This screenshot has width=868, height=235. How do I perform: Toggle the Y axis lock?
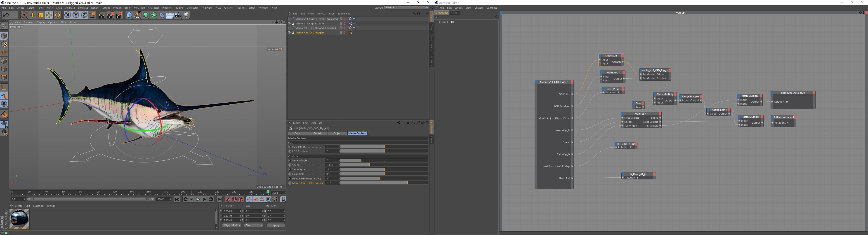click(76, 15)
